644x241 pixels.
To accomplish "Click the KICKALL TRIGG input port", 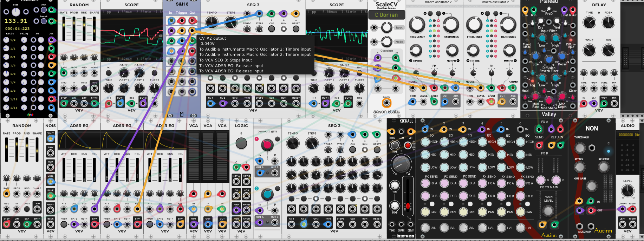I will (x=391, y=132).
